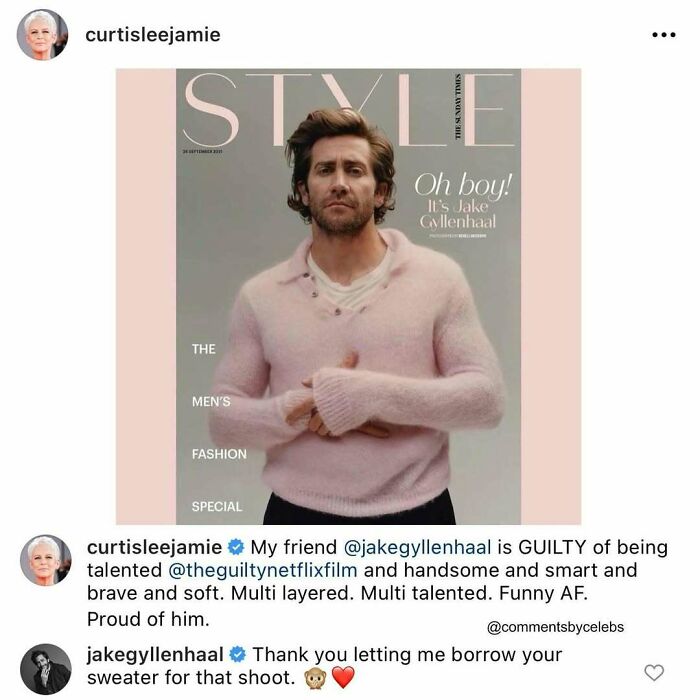Click the verified badge next to jakegyllenhaal

pyautogui.click(x=238, y=655)
